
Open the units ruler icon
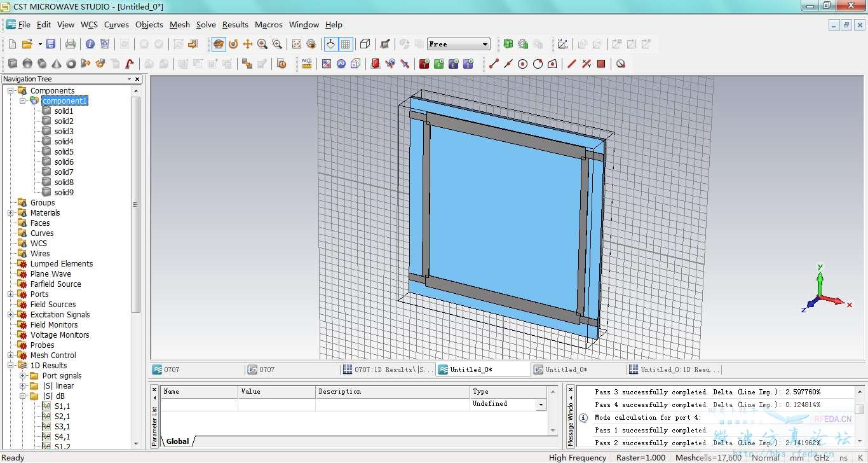(307, 64)
